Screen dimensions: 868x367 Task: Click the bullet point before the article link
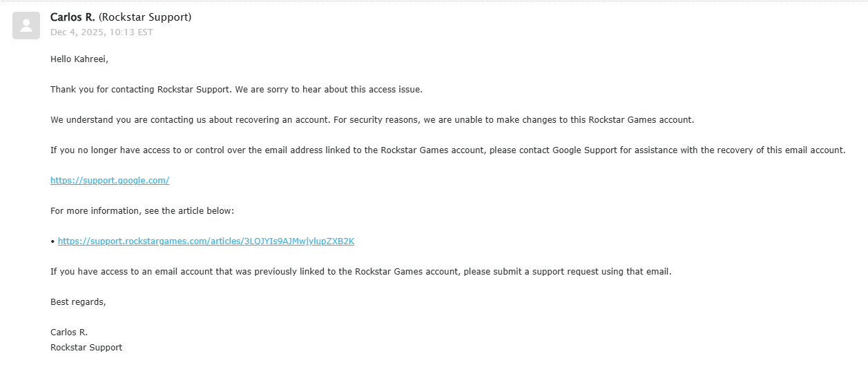(x=52, y=241)
